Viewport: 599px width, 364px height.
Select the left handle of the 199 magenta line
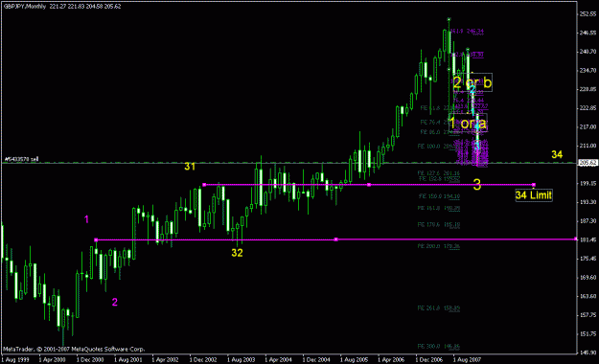tap(204, 185)
